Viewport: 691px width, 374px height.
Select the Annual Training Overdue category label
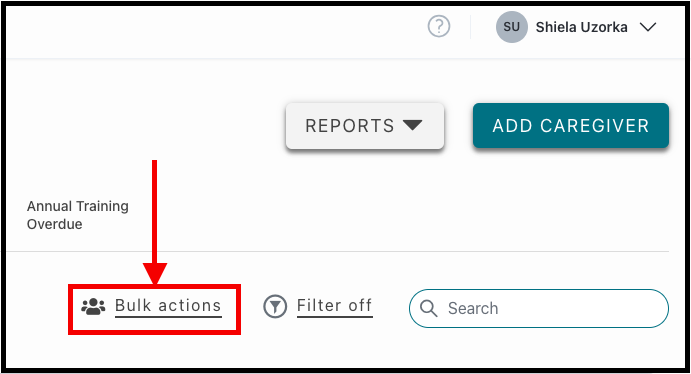[78, 215]
